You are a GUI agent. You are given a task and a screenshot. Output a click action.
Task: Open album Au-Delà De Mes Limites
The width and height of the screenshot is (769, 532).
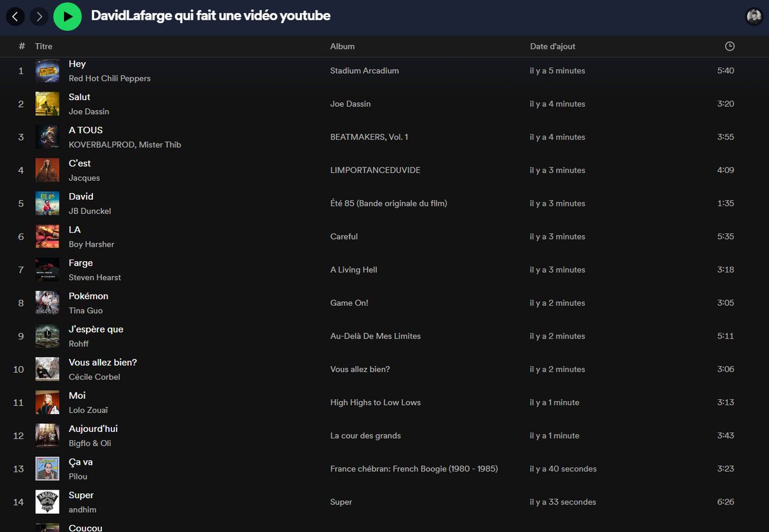pos(376,336)
